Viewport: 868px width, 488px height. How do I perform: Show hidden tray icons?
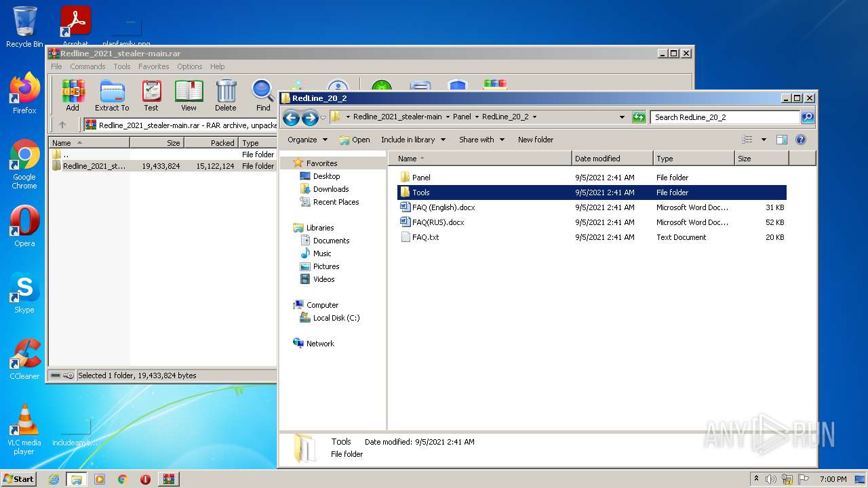click(756, 479)
